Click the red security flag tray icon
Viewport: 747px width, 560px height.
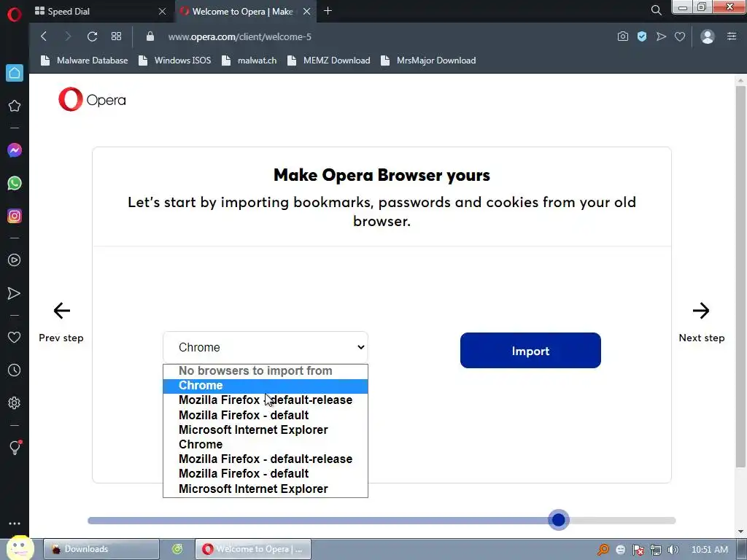click(638, 550)
